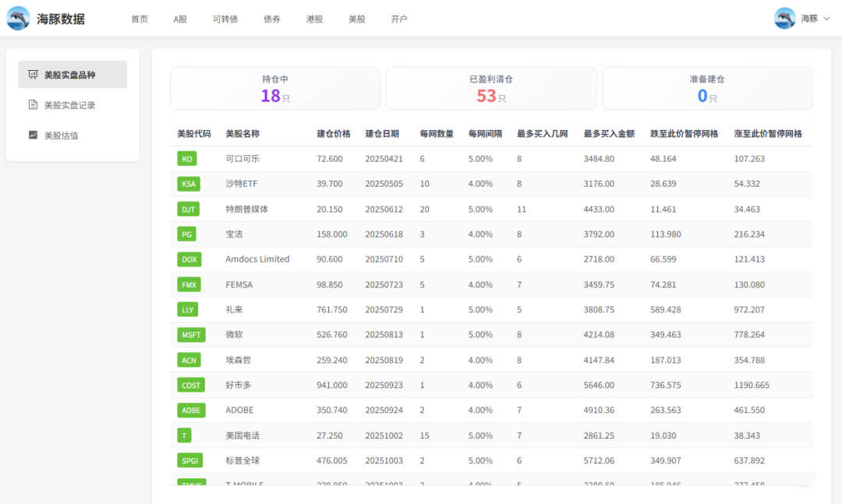Open the user avatar in the top right

784,18
